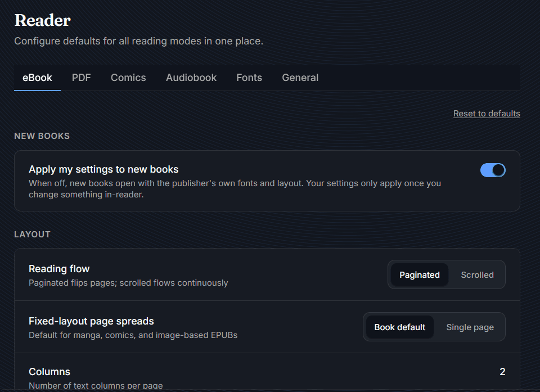Viewport: 540px width, 392px height.
Task: Select Single page spreads option
Action: pyautogui.click(x=470, y=327)
